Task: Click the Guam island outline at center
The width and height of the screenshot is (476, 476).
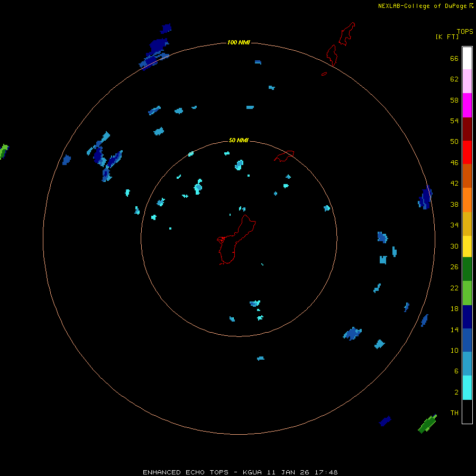Action: click(235, 240)
